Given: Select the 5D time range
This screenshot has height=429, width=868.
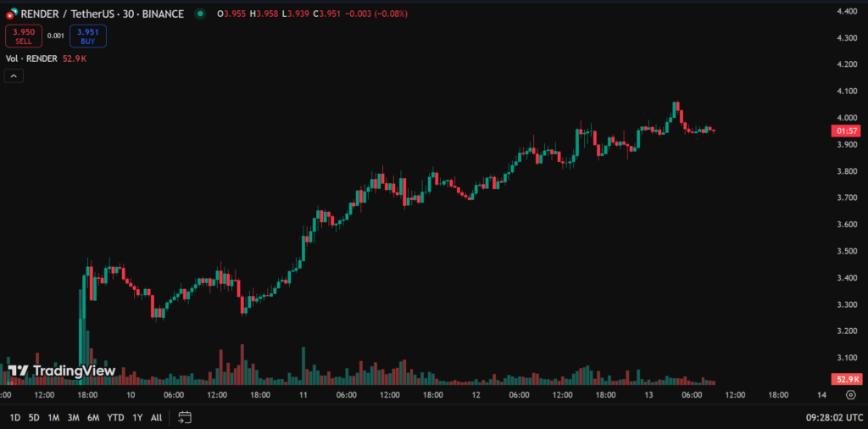Looking at the screenshot, I should (34, 417).
